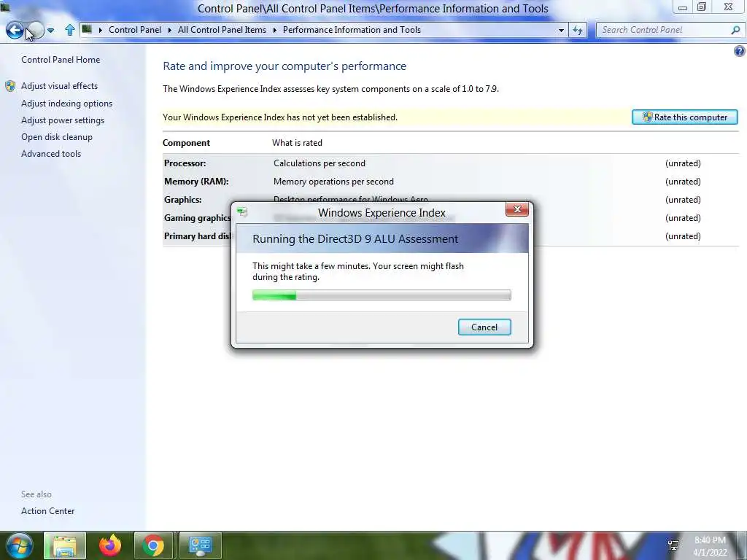747x560 pixels.
Task: Expand the arrow before Control Panel breadcrumb
Action: (100, 30)
